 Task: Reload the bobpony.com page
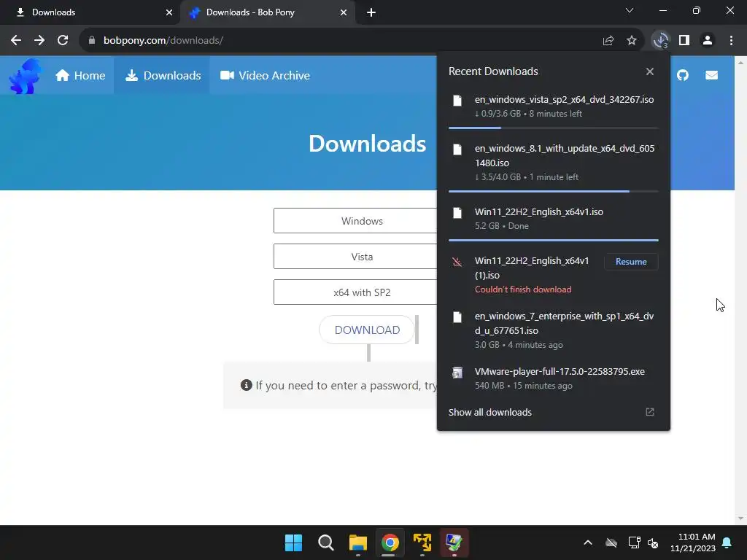[63, 41]
